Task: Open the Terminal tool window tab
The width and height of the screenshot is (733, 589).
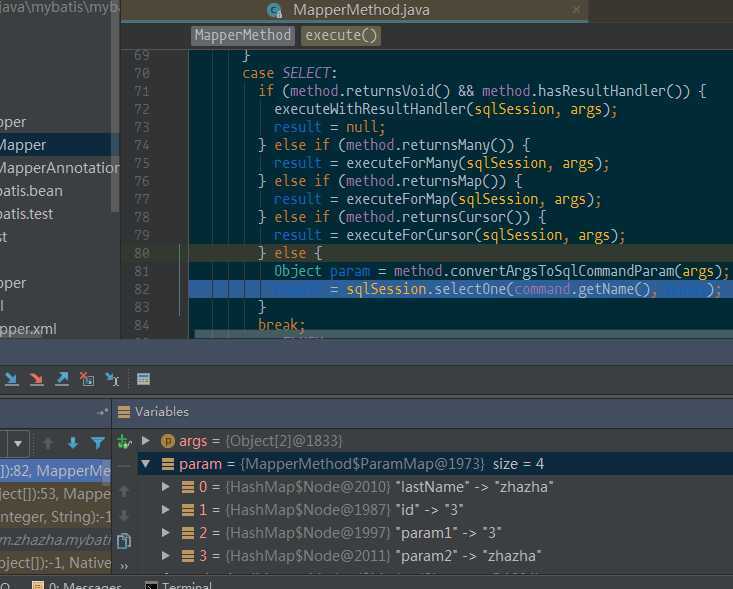Action: 179,584
